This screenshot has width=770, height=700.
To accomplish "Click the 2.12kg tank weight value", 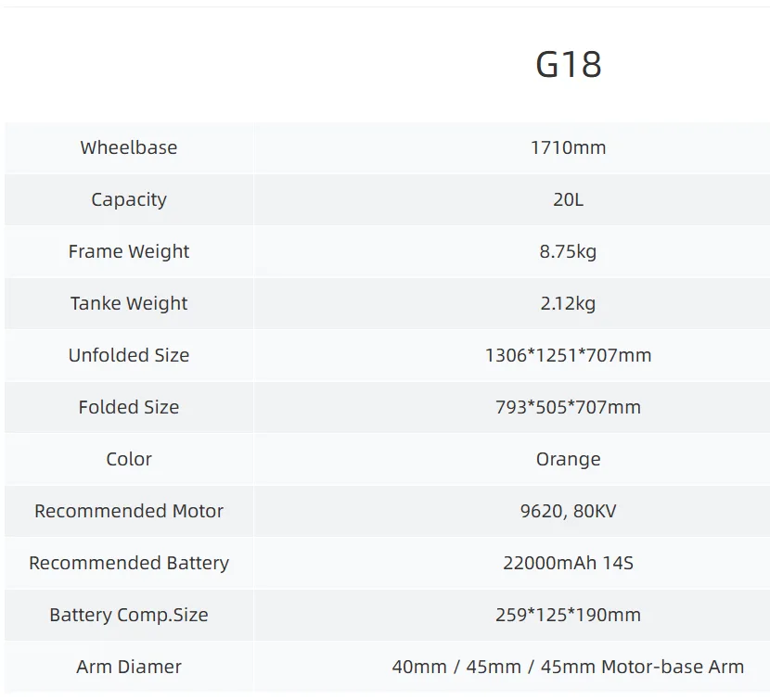I will (x=568, y=303).
